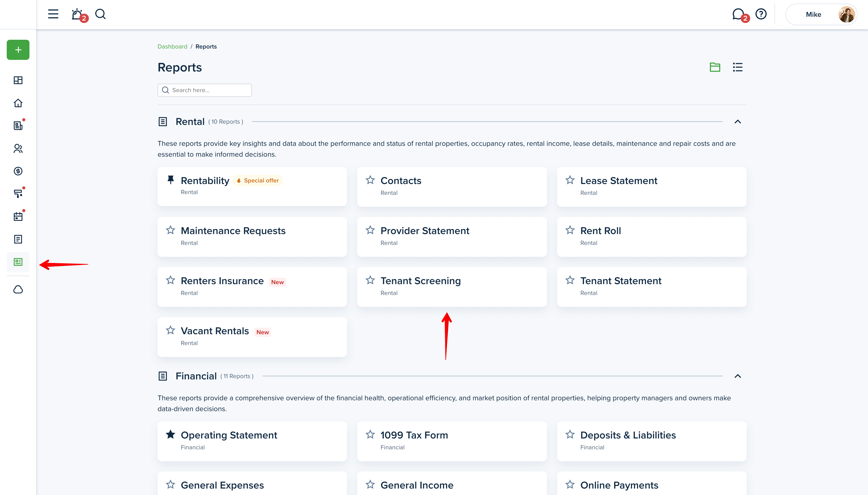Open the Renters Insurance report

click(252, 287)
